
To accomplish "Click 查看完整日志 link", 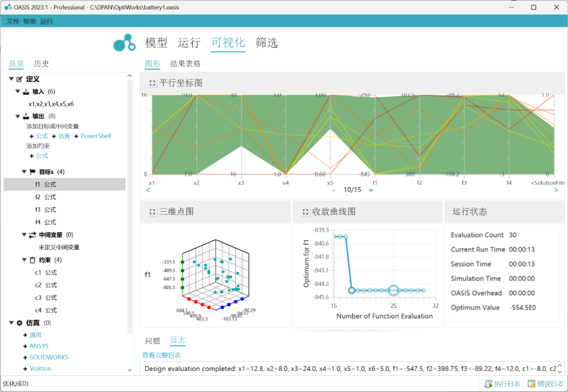I will tap(161, 355).
